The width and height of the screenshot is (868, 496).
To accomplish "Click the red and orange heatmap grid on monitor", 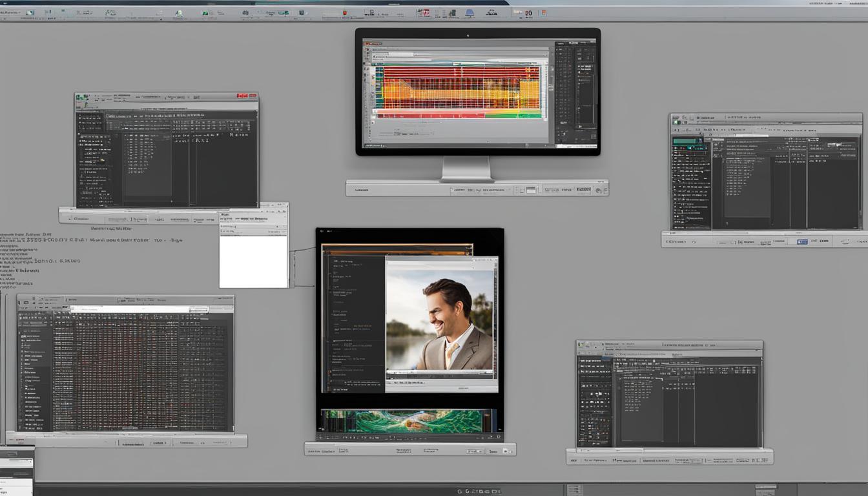I will 461,87.
